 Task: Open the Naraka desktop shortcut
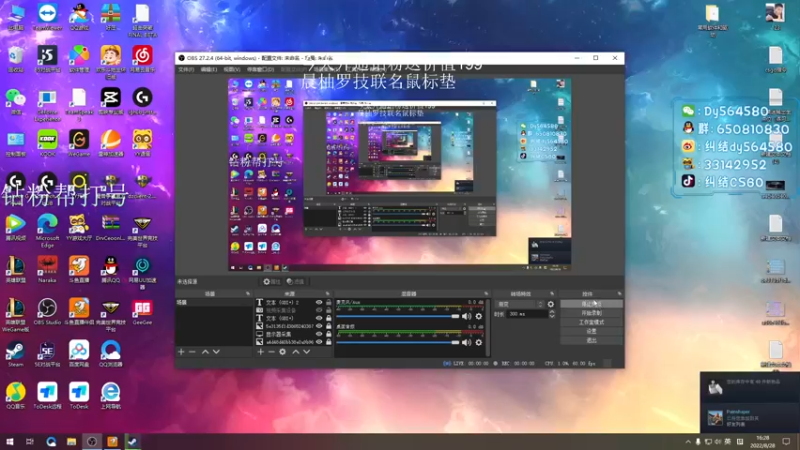47,269
